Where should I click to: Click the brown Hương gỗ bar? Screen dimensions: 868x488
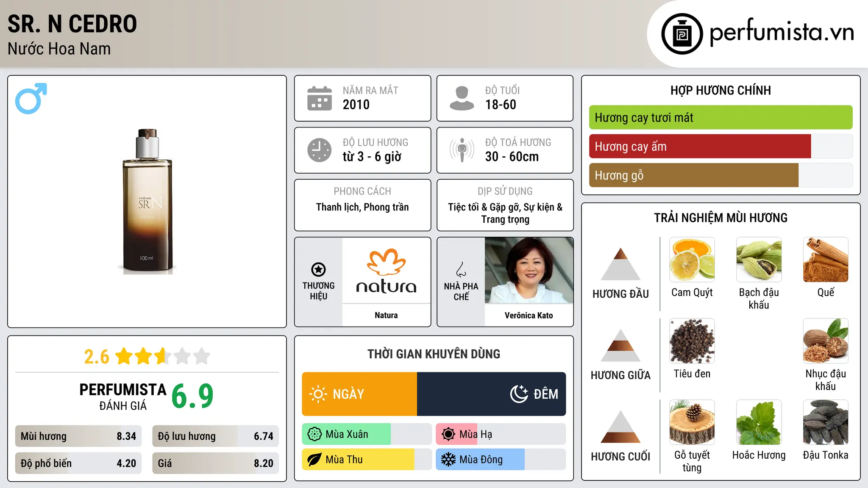(x=694, y=175)
